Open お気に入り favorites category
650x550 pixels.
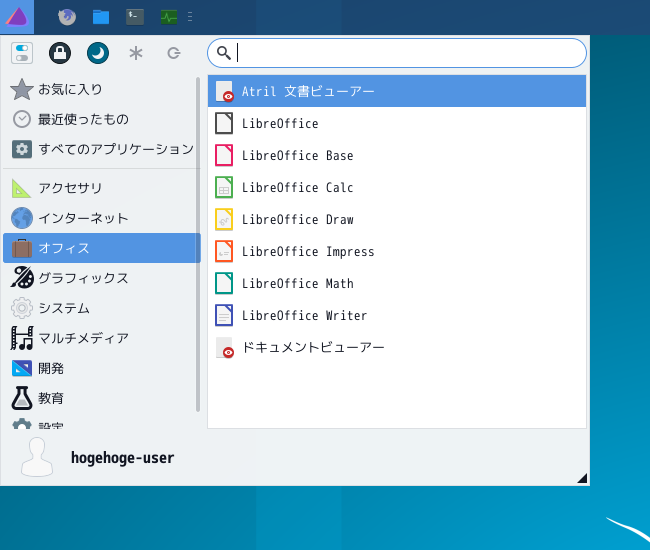pyautogui.click(x=102, y=89)
